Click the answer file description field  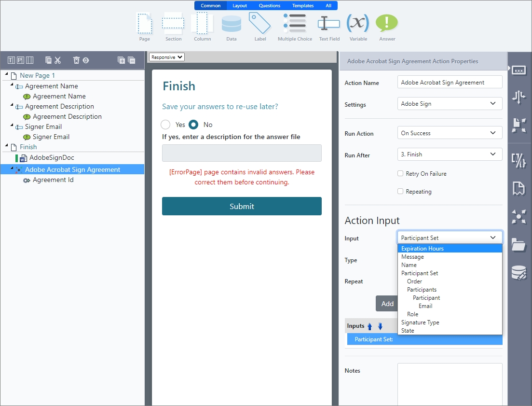[x=242, y=153]
